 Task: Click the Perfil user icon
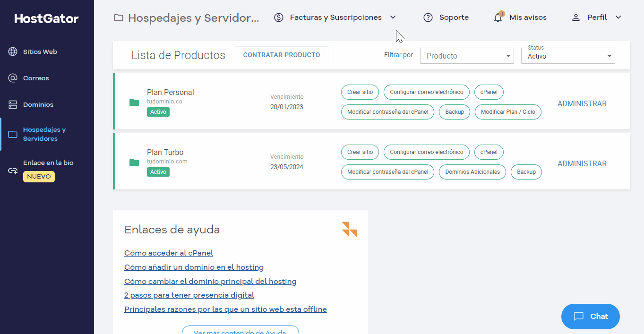(x=575, y=17)
